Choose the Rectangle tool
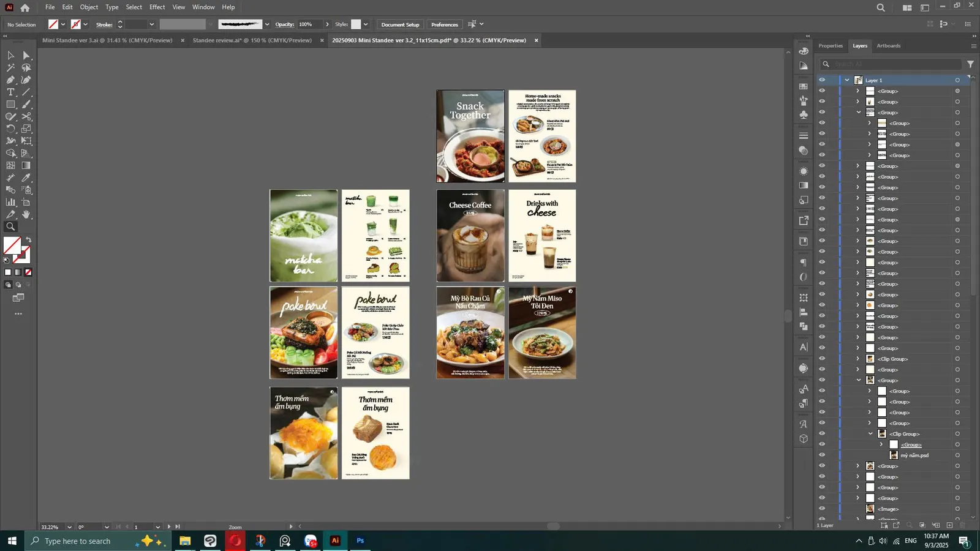The image size is (980, 551). pyautogui.click(x=10, y=104)
